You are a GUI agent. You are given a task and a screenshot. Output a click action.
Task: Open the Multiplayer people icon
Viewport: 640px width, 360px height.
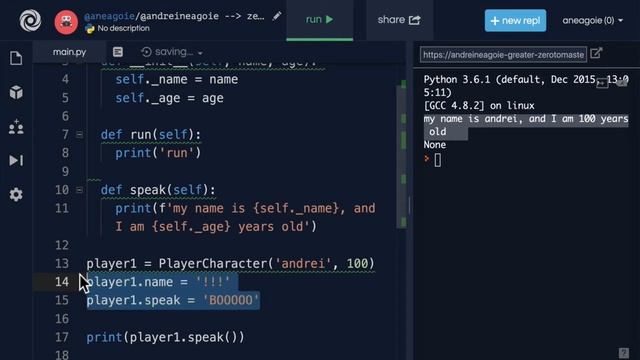tap(16, 127)
